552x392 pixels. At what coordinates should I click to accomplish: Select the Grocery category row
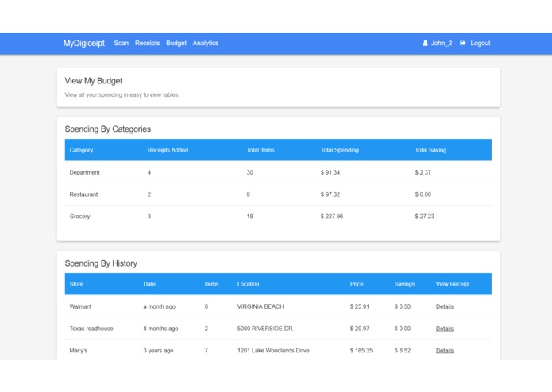pyautogui.click(x=278, y=217)
